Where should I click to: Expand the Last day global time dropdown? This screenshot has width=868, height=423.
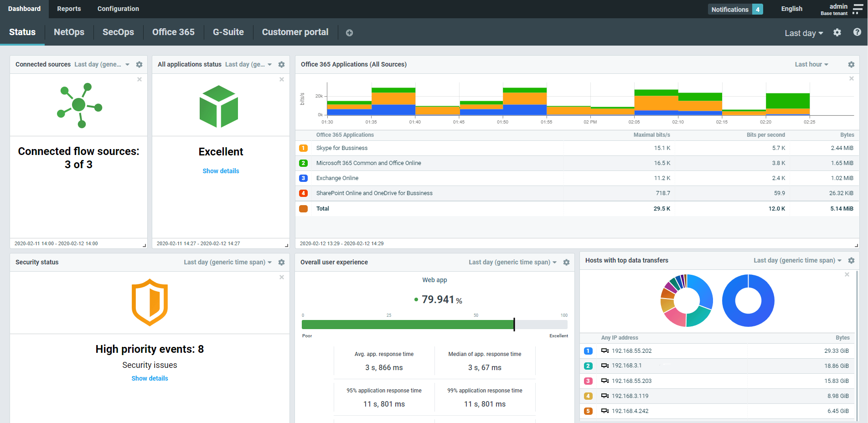pos(804,33)
